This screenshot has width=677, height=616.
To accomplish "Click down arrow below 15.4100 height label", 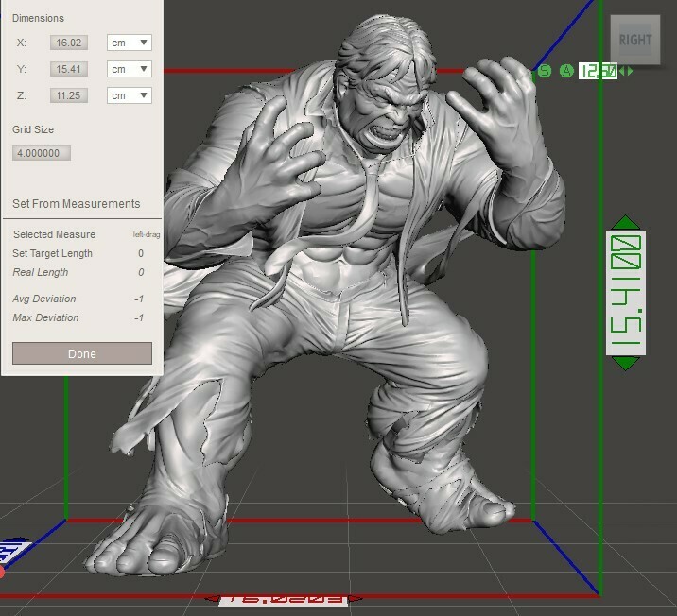I will click(625, 363).
